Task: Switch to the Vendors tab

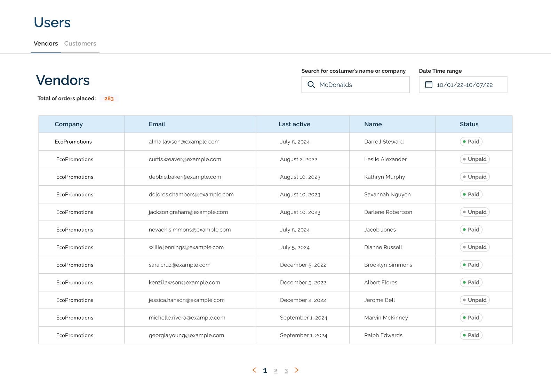Action: click(46, 43)
